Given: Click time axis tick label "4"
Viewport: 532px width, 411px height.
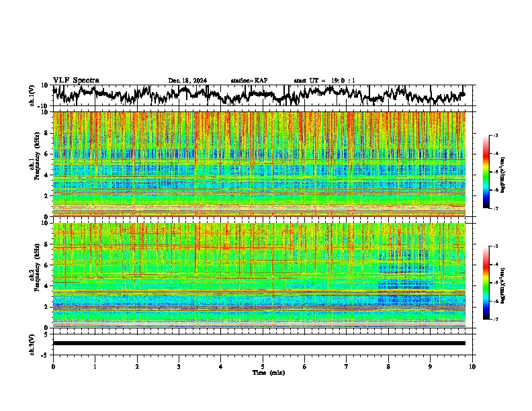Looking at the screenshot, I should point(221,367).
